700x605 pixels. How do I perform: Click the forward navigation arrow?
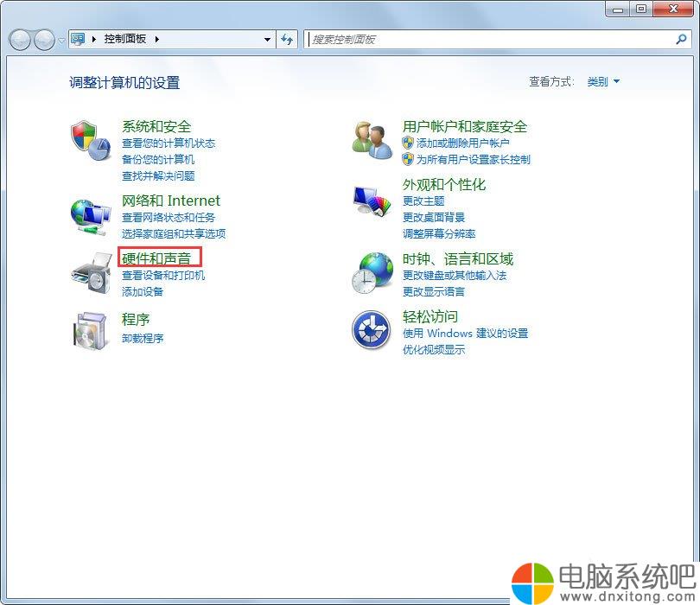(x=44, y=40)
